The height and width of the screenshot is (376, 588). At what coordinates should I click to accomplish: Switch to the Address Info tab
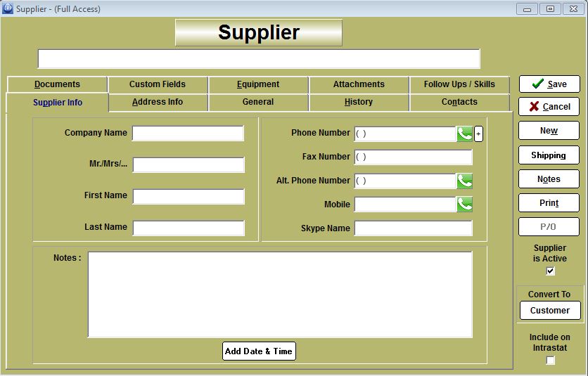pos(158,102)
